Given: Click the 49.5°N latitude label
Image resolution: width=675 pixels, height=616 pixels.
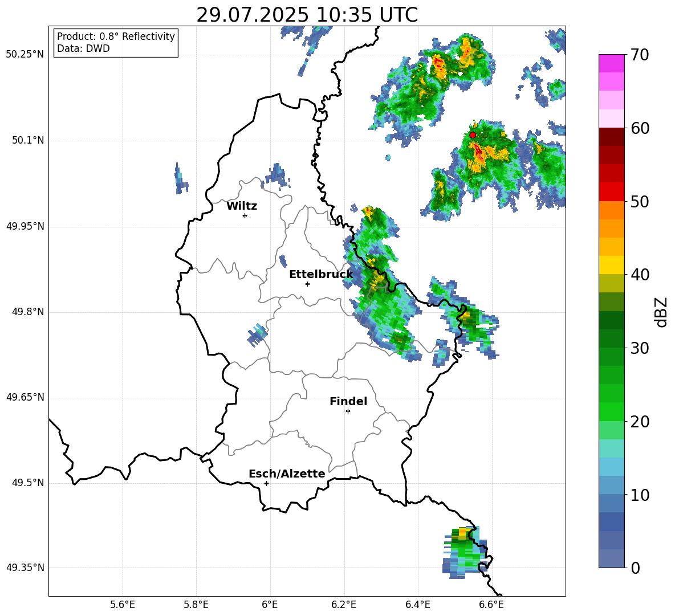Looking at the screenshot, I should [x=28, y=483].
